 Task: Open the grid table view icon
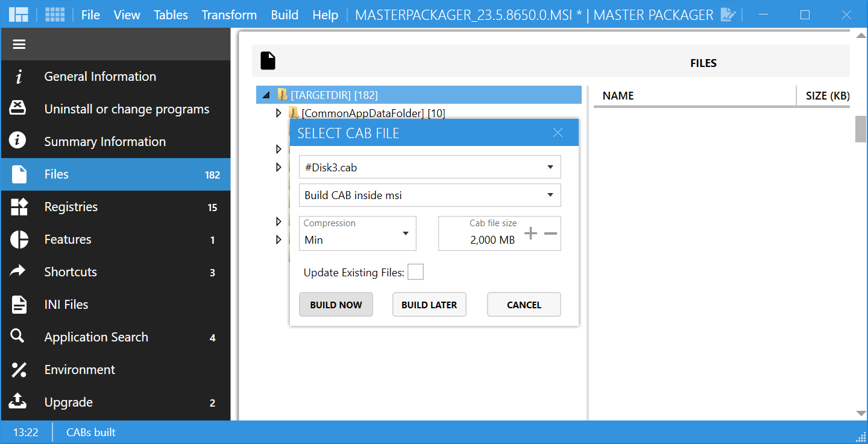pos(55,14)
